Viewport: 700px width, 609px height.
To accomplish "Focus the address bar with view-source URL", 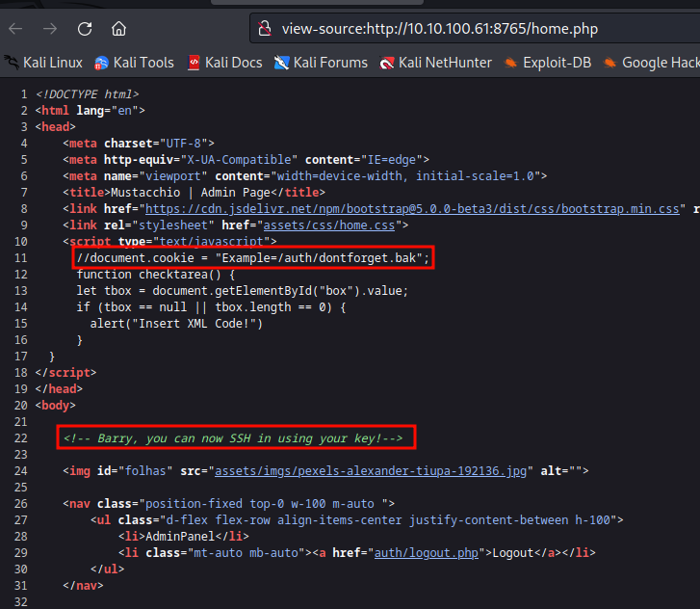I will [x=474, y=29].
